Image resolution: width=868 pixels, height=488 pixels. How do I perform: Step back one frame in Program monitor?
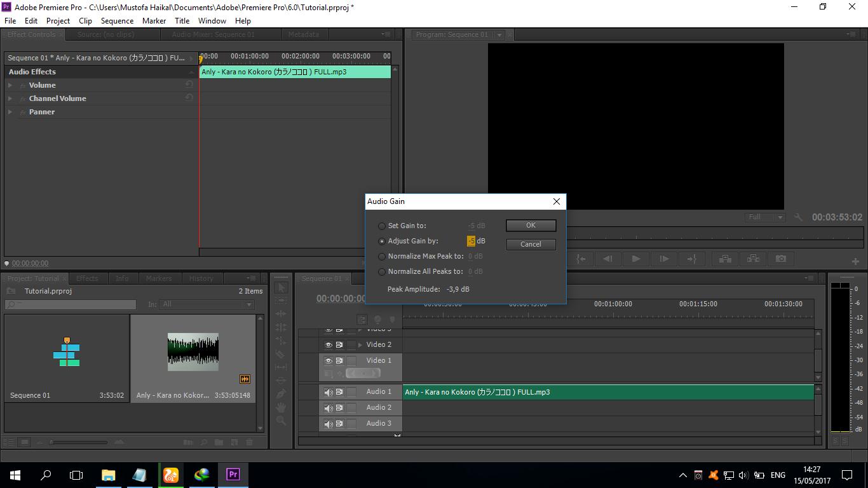(x=608, y=259)
